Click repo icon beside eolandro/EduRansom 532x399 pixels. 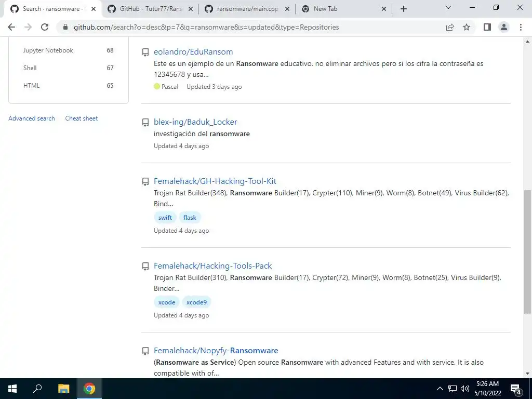click(145, 52)
